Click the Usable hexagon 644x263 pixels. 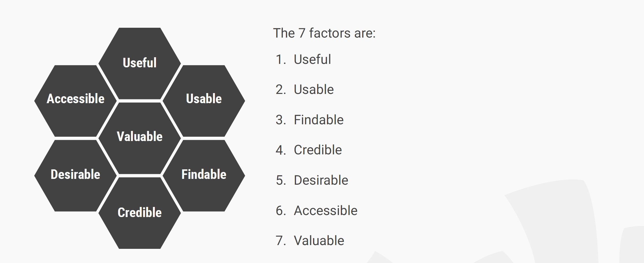[204, 101]
